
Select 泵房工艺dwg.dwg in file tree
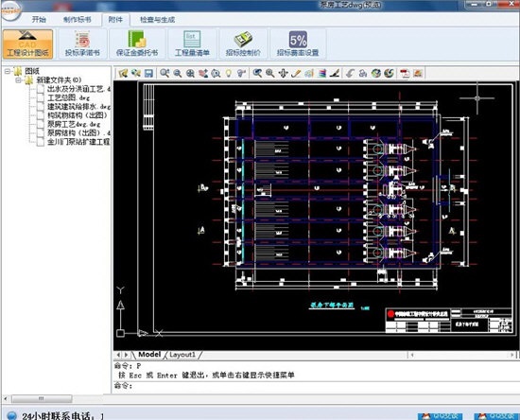click(74, 124)
